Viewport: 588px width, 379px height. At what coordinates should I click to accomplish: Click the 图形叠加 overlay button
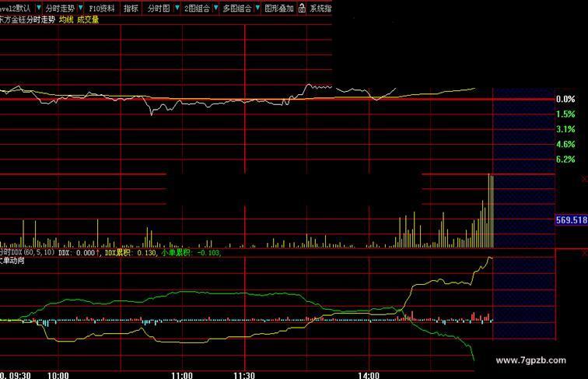tap(279, 9)
